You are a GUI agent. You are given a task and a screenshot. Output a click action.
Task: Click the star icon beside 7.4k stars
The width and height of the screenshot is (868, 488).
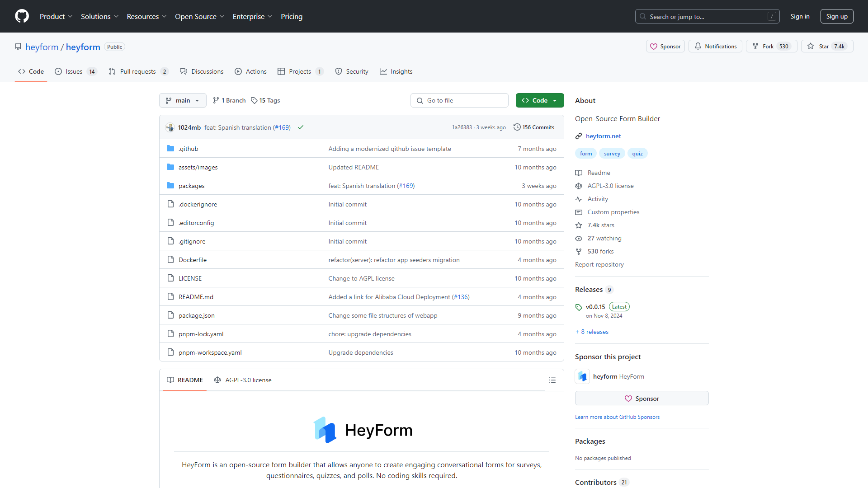[x=579, y=225]
